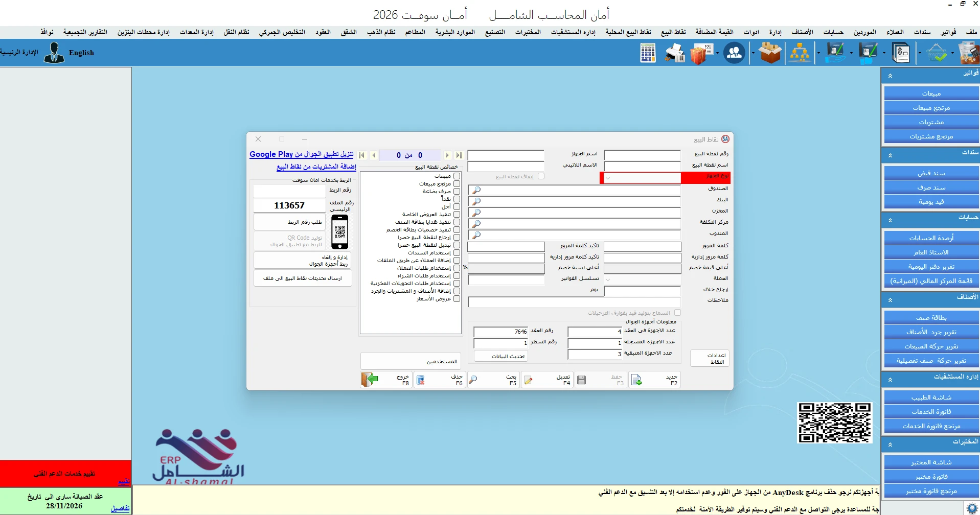This screenshot has width=980, height=515.
Task: Click the بحث F5 button
Action: pyautogui.click(x=493, y=380)
